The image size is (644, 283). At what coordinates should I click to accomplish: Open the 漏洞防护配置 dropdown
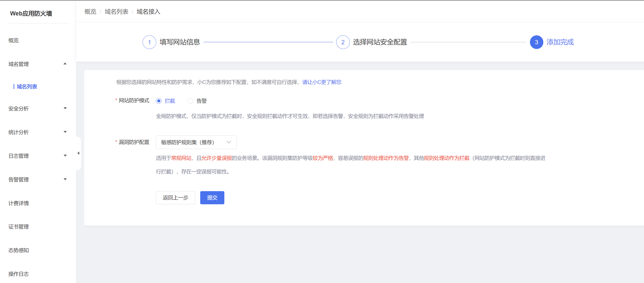[x=196, y=142]
